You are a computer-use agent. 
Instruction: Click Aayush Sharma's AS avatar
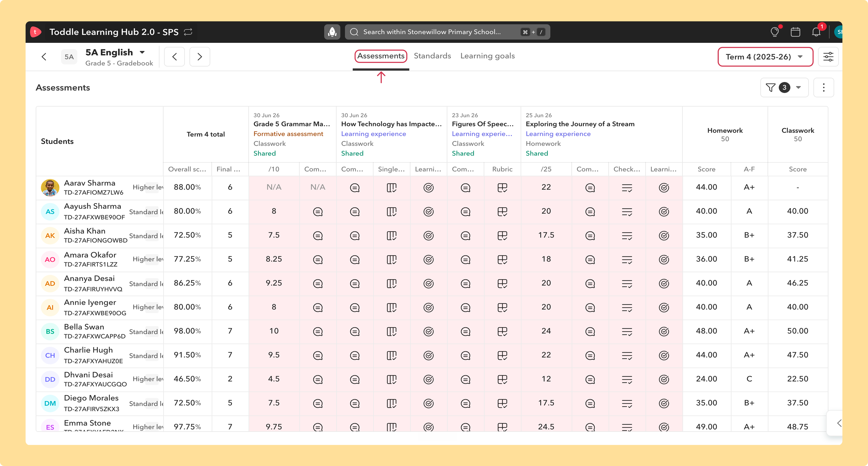[50, 212]
